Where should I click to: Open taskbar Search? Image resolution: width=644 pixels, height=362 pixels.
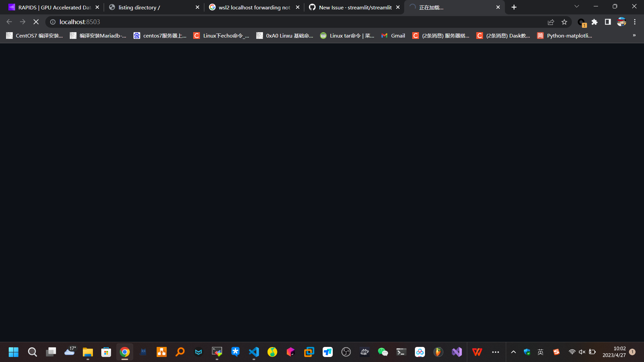32,352
